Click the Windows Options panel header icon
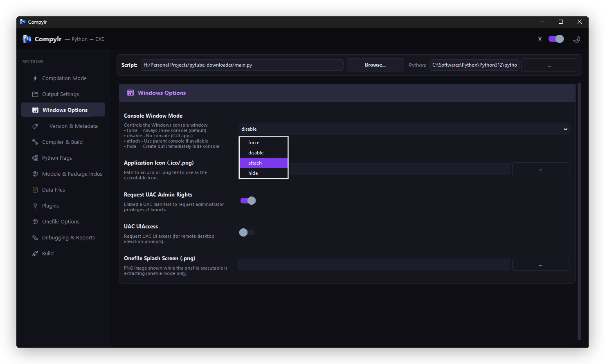This screenshot has width=605, height=364. pyautogui.click(x=130, y=93)
